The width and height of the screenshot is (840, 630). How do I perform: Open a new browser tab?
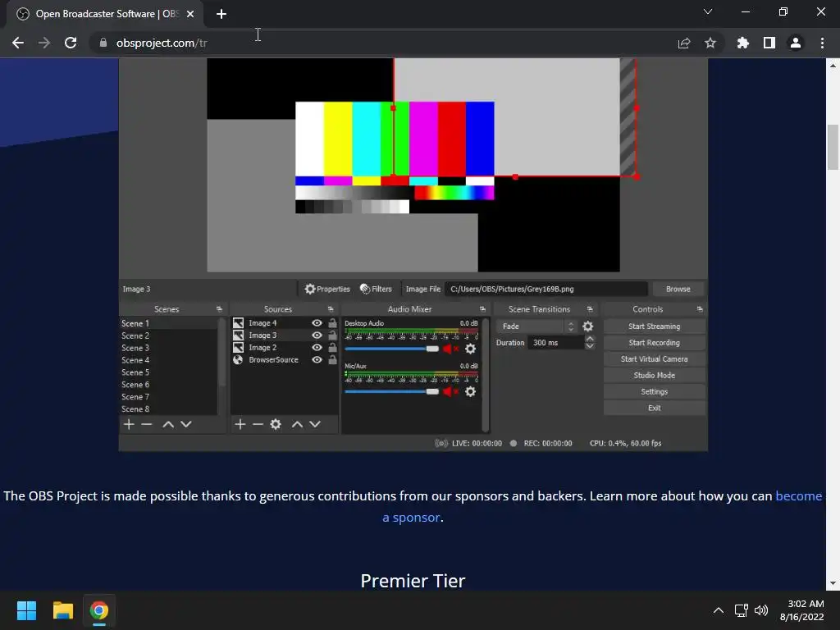tap(221, 14)
